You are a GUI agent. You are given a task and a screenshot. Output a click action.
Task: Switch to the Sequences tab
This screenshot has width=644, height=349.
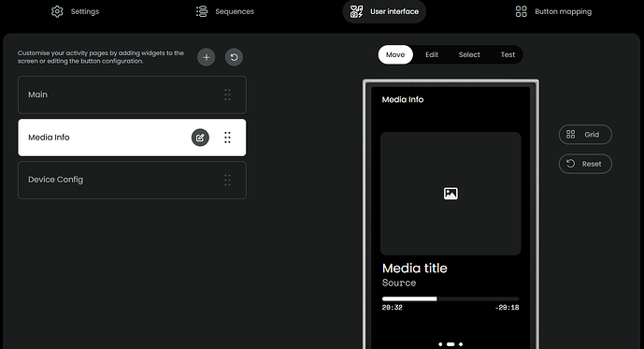coord(224,11)
